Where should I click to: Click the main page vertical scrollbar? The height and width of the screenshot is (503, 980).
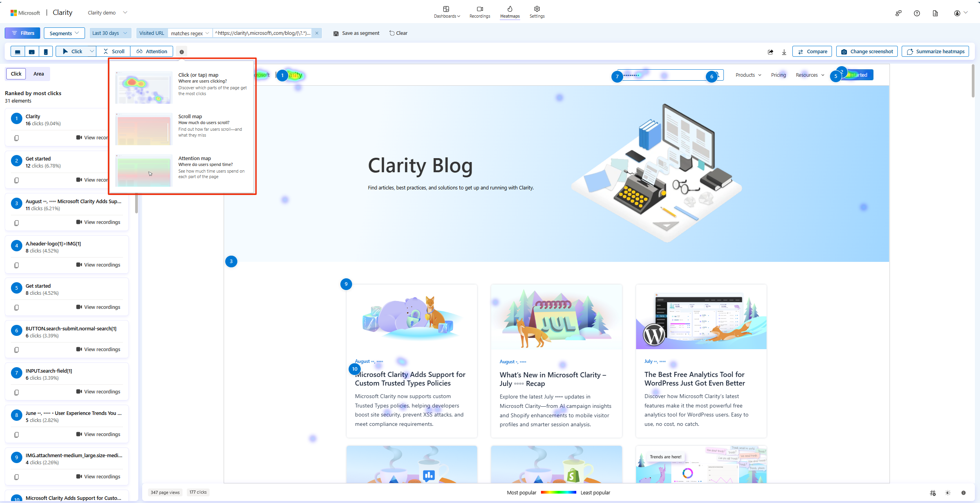point(973,81)
